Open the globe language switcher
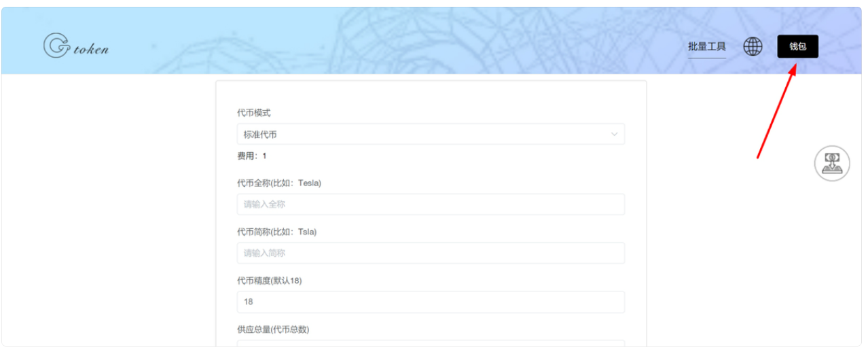 click(753, 46)
